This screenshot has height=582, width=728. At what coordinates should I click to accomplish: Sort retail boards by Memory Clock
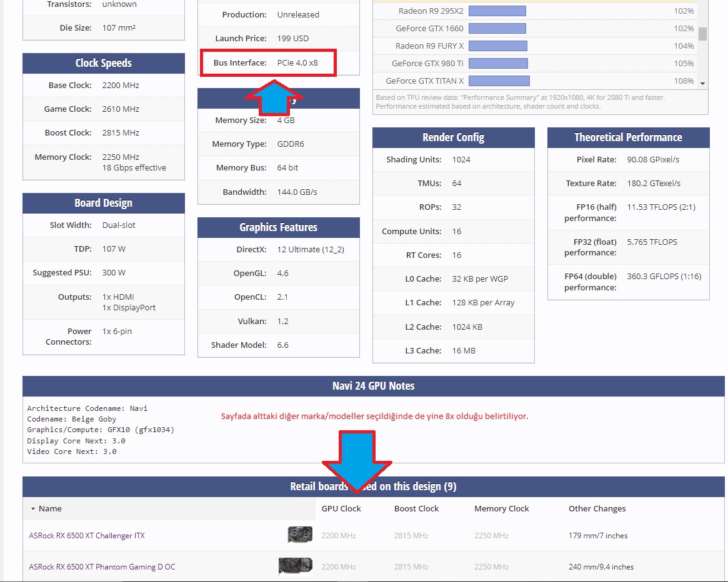[501, 509]
